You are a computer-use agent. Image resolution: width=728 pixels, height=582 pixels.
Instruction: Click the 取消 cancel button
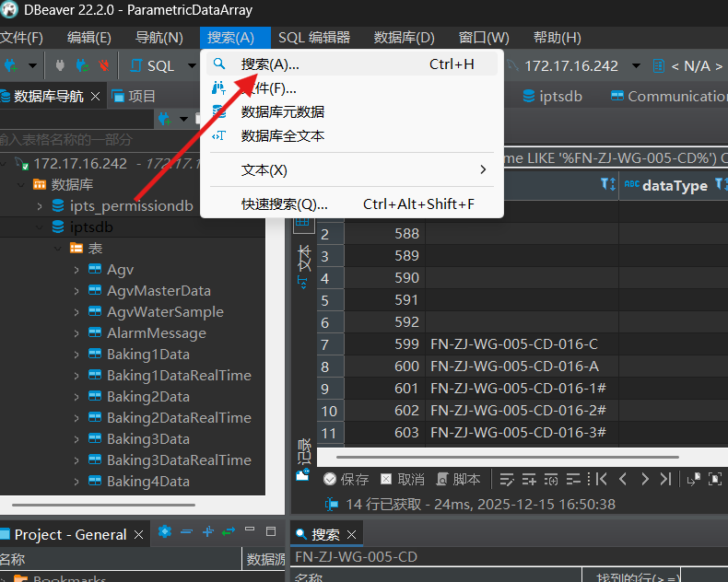[402, 480]
